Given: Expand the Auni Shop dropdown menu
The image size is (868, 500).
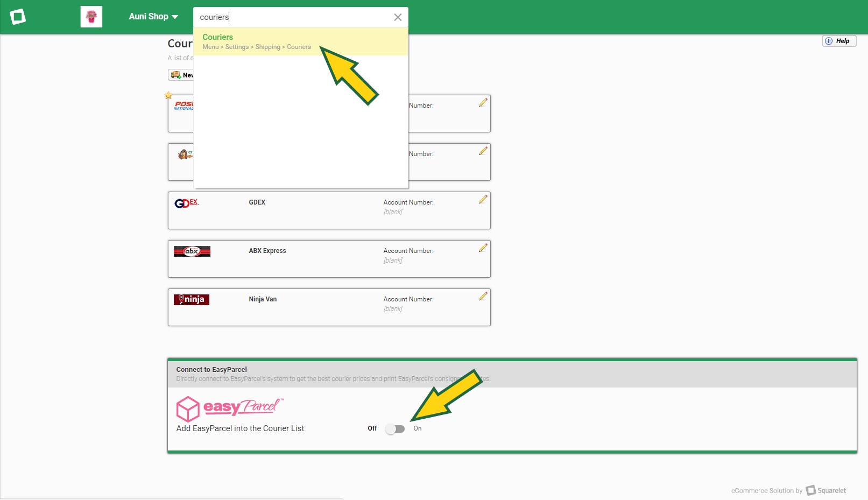Looking at the screenshot, I should pyautogui.click(x=153, y=17).
